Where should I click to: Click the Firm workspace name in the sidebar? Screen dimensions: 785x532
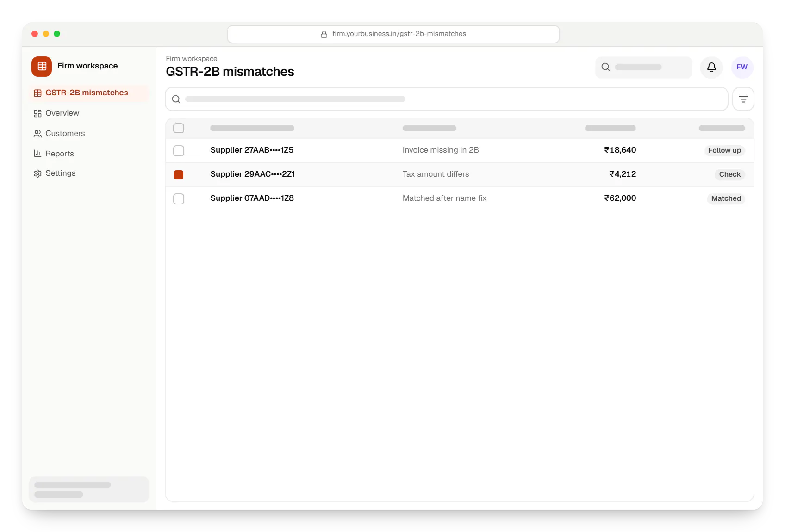[x=87, y=66]
